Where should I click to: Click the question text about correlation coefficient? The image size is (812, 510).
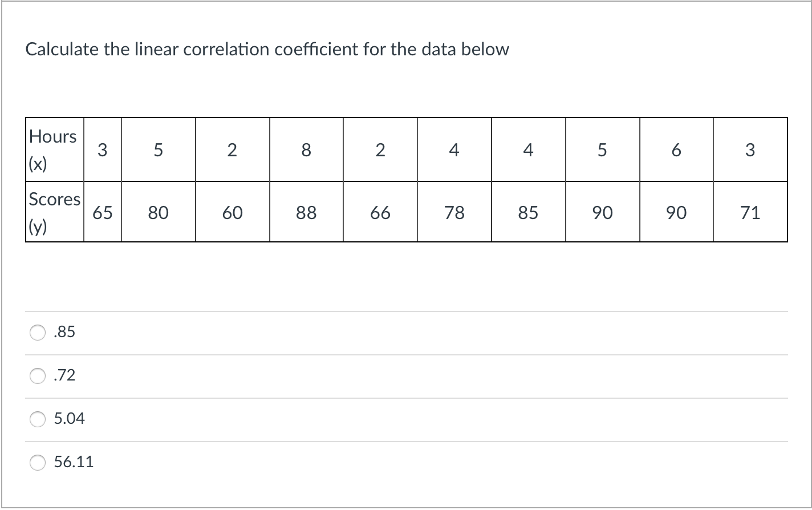[x=267, y=50]
